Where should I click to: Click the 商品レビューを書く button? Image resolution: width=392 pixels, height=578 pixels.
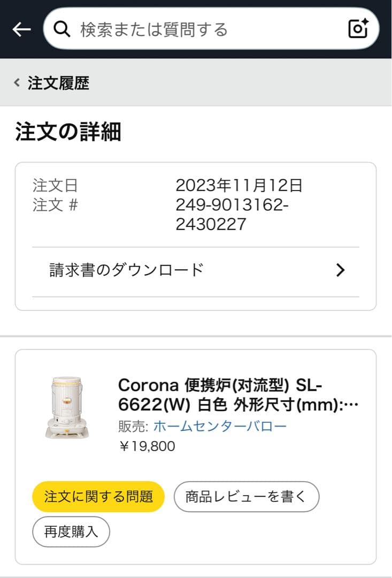pos(246,497)
